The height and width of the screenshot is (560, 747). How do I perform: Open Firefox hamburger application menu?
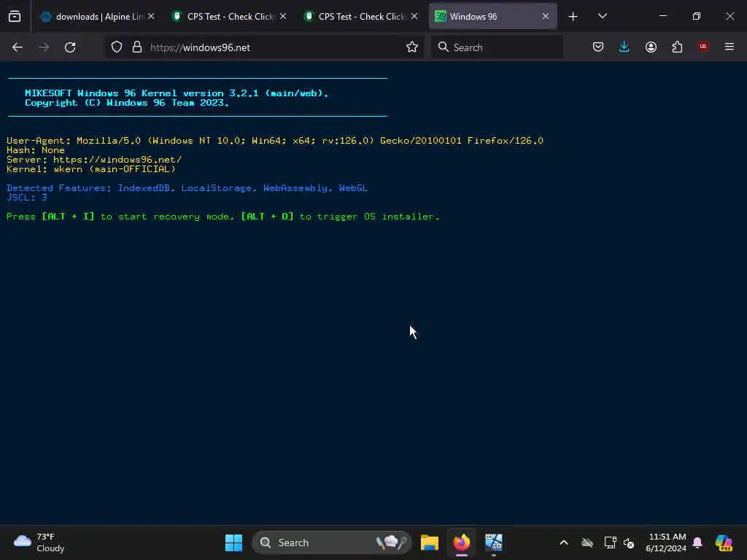point(729,47)
